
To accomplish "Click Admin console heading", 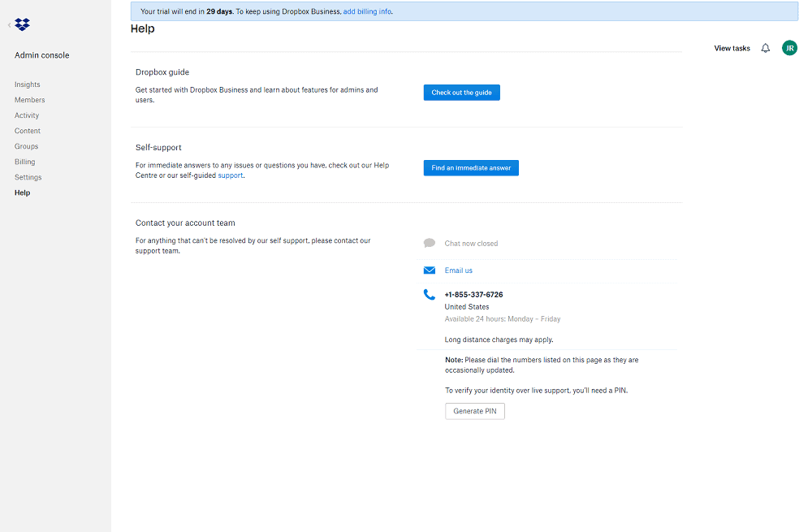I will pos(42,55).
